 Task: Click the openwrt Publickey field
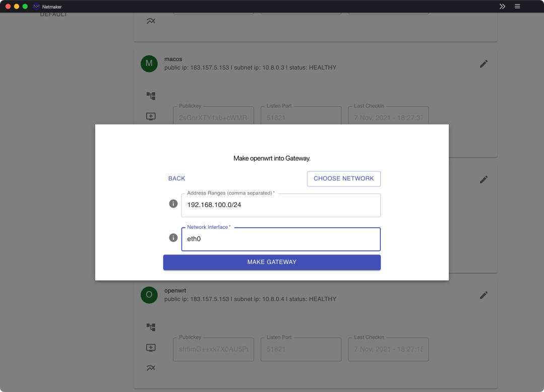coord(213,349)
